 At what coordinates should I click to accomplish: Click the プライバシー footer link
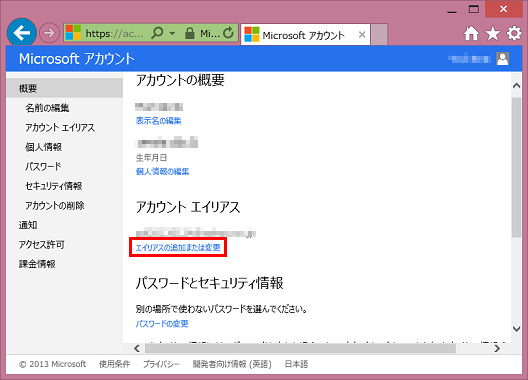[161, 364]
